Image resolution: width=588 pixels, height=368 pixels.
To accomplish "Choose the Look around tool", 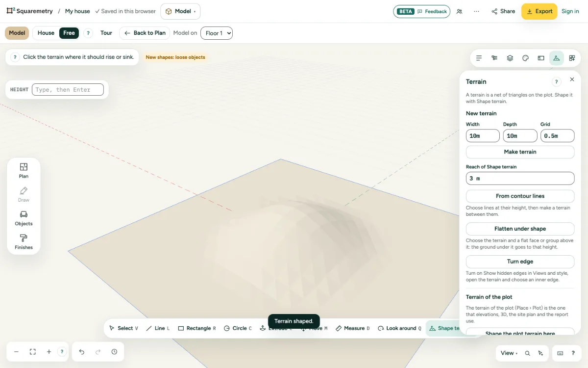I will click(399, 328).
